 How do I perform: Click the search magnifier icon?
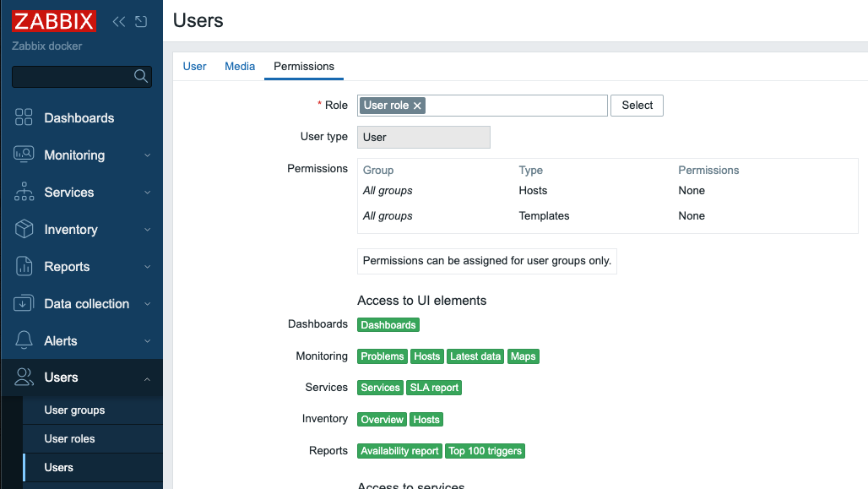click(140, 76)
